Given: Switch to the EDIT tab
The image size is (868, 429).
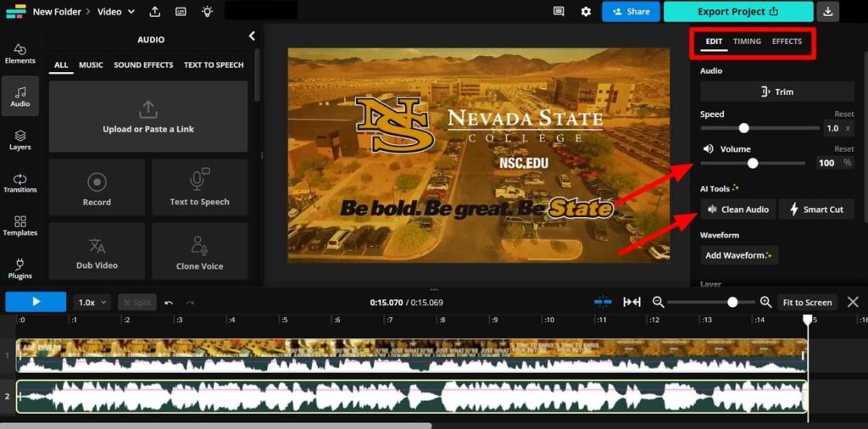Looking at the screenshot, I should pos(714,42).
